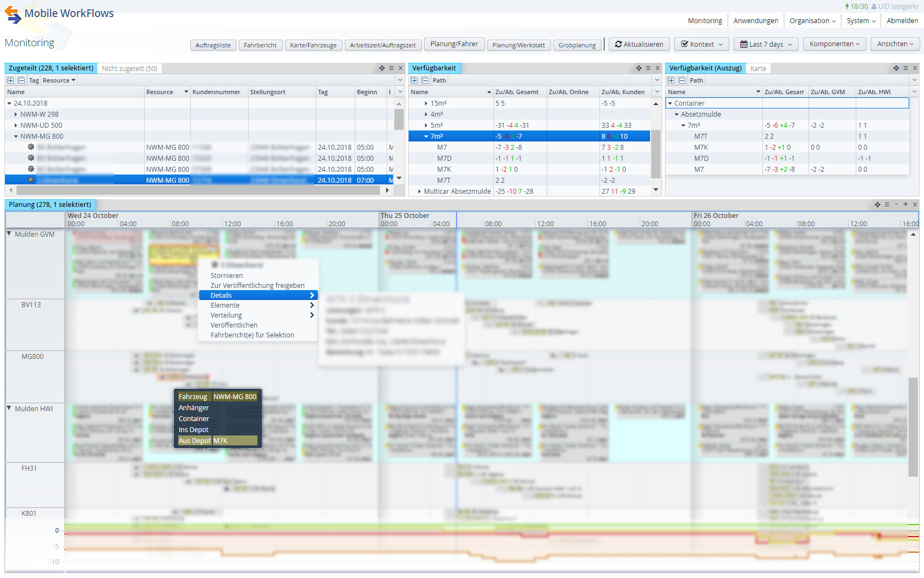The image size is (924, 578).
Task: Expand all rows in the Zugeteilt panel
Action: [x=10, y=80]
